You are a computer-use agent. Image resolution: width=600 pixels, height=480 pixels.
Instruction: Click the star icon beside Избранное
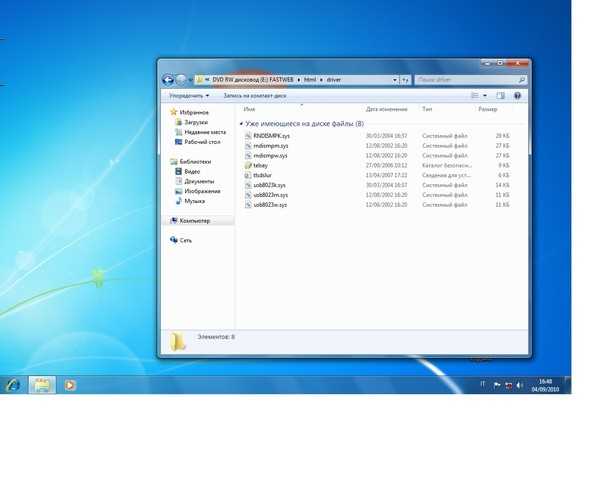(174, 112)
